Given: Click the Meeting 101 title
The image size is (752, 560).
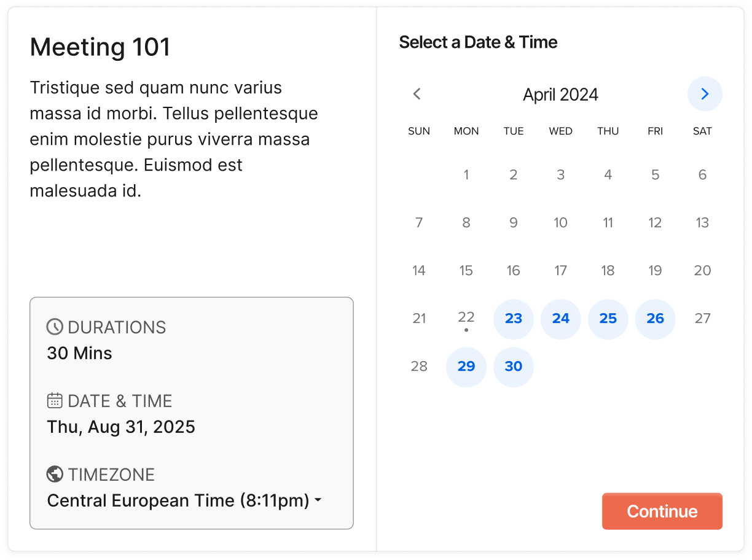Looking at the screenshot, I should click(x=100, y=47).
